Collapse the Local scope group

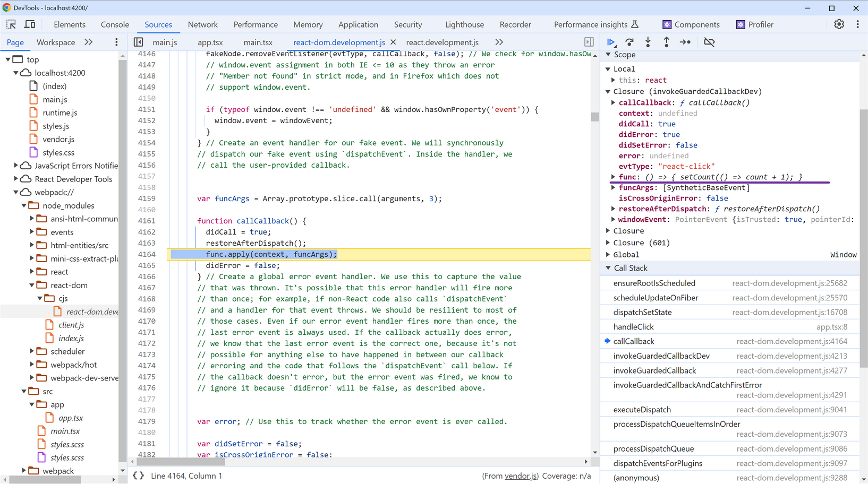tap(609, 69)
